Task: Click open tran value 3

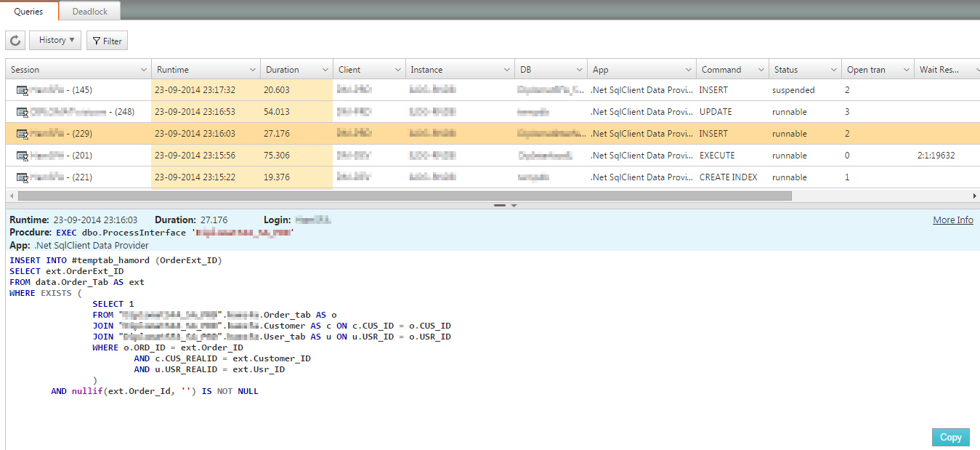Action: pyautogui.click(x=847, y=112)
